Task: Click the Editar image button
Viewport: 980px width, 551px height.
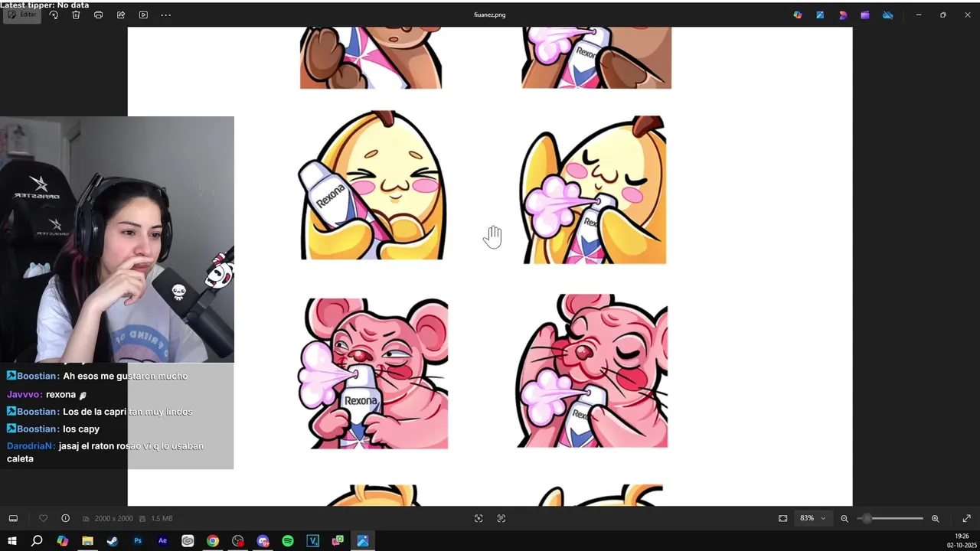Action: click(x=22, y=15)
